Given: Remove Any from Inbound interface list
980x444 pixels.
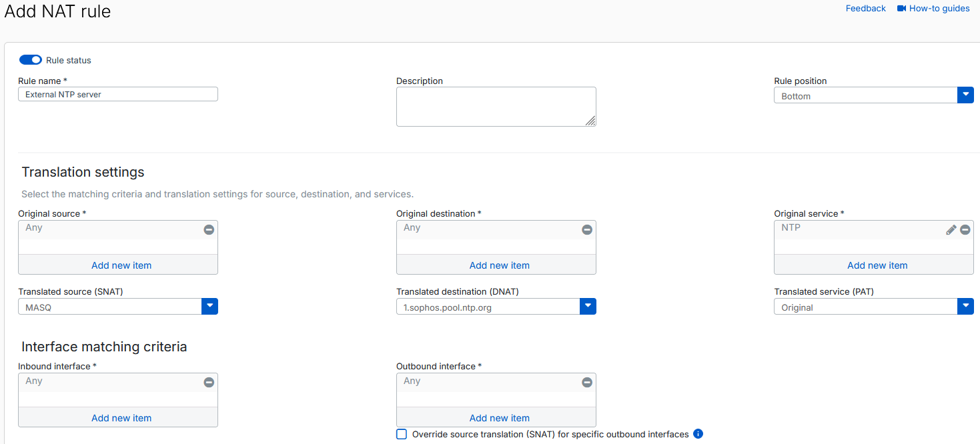Looking at the screenshot, I should point(208,382).
